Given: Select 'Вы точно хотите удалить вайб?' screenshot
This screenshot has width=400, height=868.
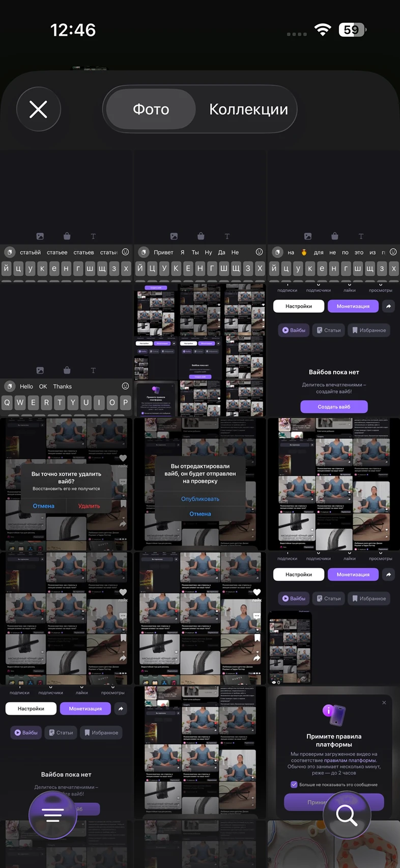Looking at the screenshot, I should point(66,484).
